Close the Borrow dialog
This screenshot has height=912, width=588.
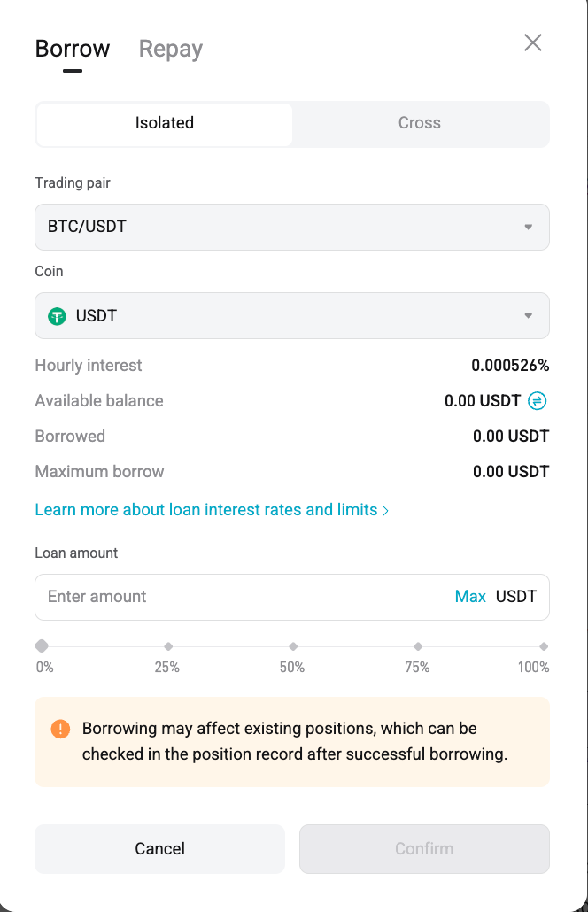point(532,43)
